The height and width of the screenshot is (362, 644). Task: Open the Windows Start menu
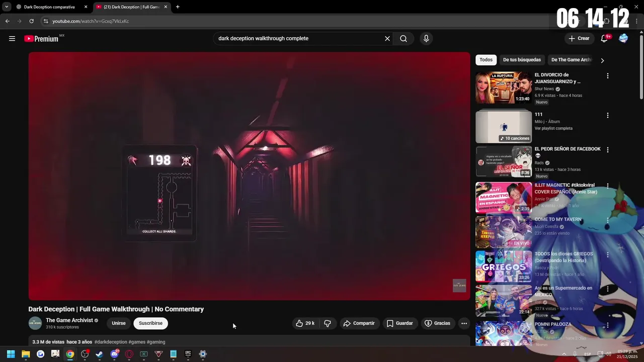pos(11,354)
